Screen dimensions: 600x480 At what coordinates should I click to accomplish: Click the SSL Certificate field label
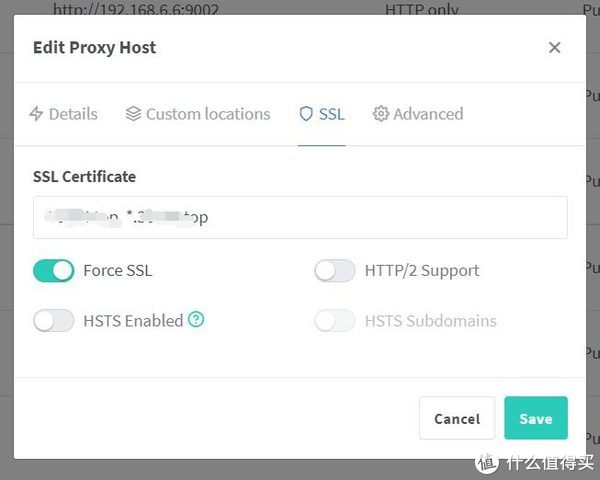[x=84, y=176]
